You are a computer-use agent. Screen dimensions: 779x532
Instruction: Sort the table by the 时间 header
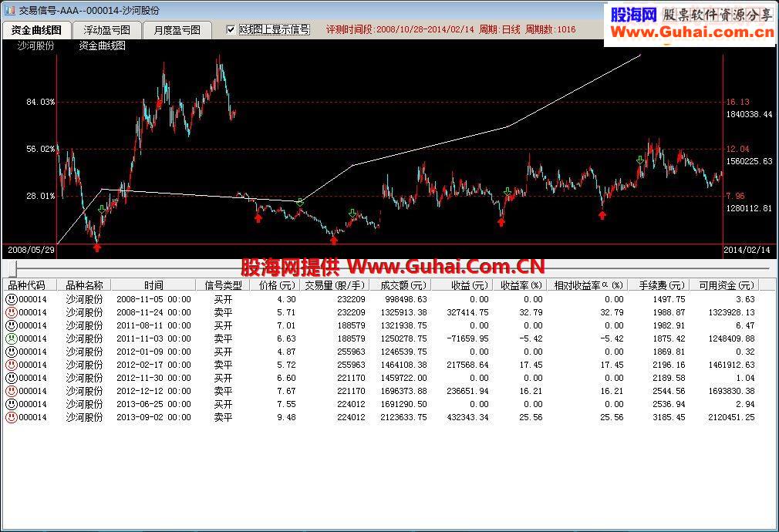(x=153, y=285)
